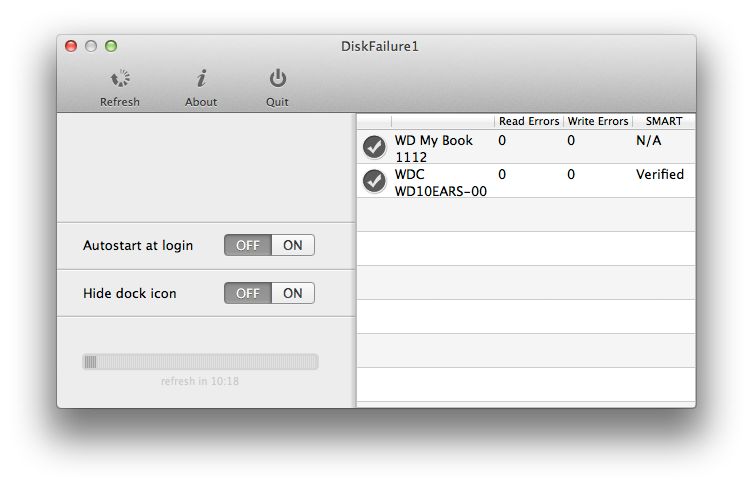Click the Write Errors column header

click(x=598, y=121)
